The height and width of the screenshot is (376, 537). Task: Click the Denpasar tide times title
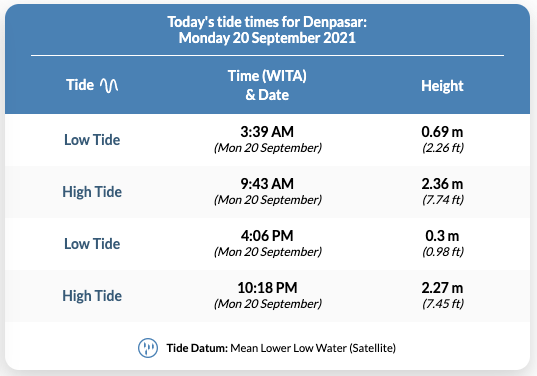tap(267, 30)
